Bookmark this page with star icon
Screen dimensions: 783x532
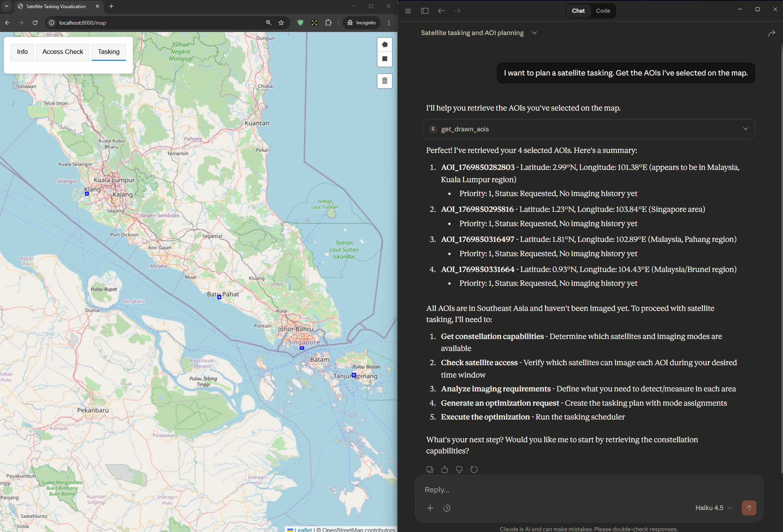(x=281, y=23)
